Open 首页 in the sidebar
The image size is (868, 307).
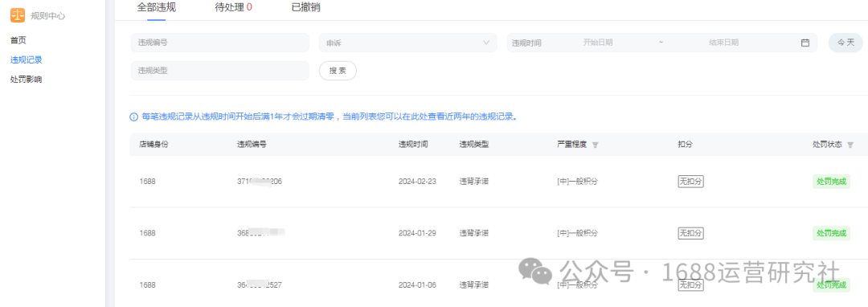coord(18,40)
